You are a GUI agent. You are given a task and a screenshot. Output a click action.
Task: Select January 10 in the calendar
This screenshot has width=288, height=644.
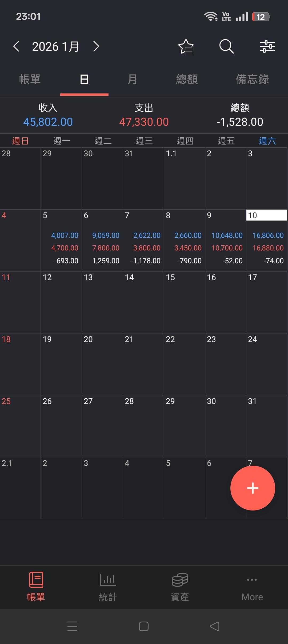(266, 240)
